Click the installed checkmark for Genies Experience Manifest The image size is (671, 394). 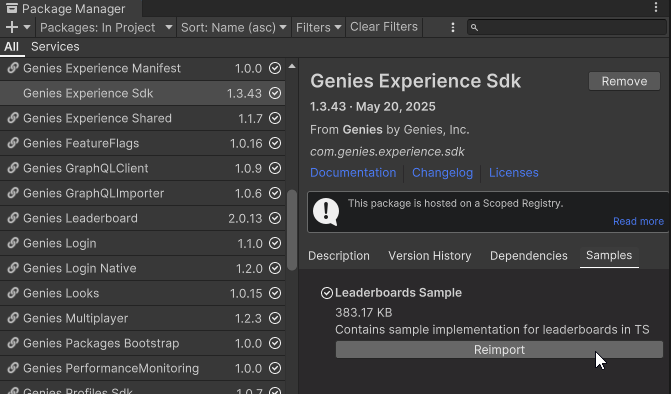(275, 68)
